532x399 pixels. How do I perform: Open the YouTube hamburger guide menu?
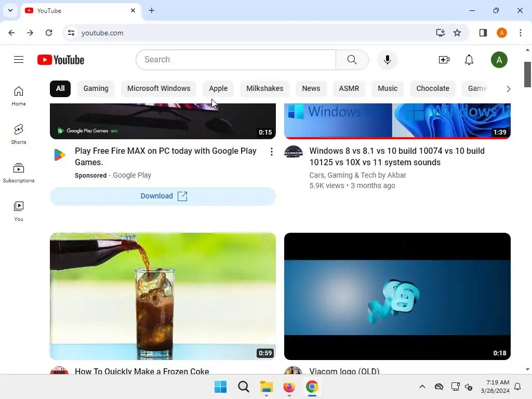point(19,60)
